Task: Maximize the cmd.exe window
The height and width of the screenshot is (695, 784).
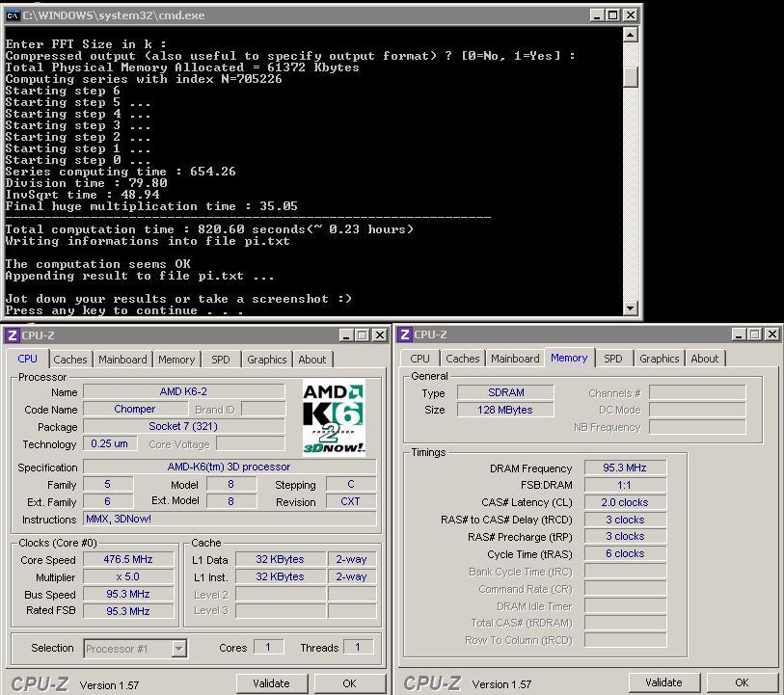Action: [613, 15]
